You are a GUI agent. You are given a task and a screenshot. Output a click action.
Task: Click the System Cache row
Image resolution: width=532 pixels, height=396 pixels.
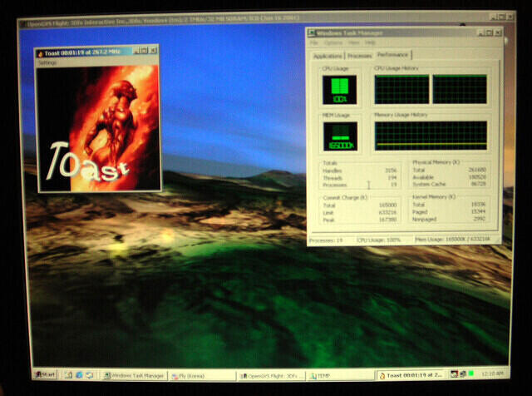click(449, 184)
